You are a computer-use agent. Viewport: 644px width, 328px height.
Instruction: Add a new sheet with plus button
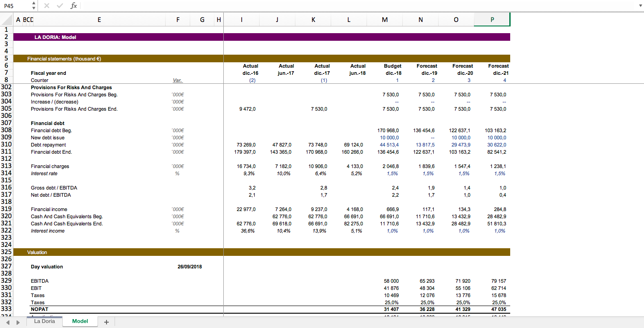[107, 322]
